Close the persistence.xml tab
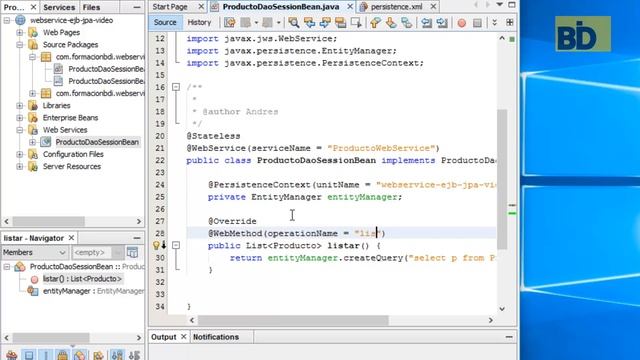640x360 pixels. pos(433,7)
